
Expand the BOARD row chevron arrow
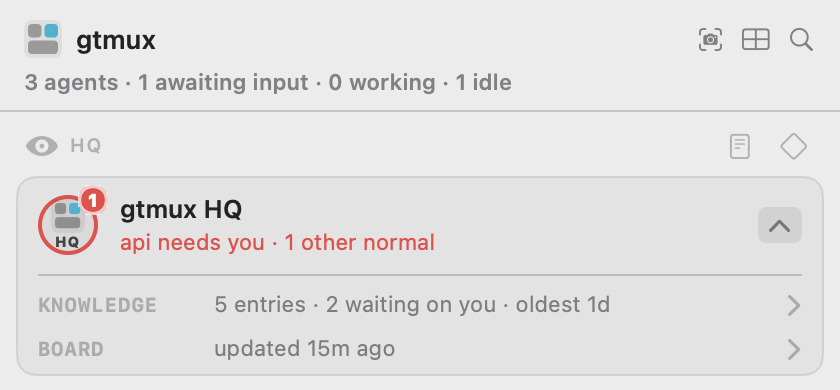pos(793,350)
